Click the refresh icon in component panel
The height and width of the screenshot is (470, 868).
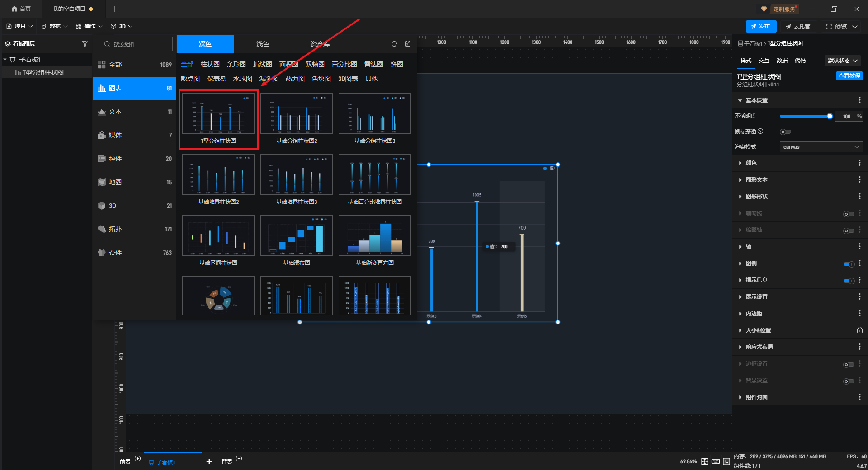click(x=394, y=44)
